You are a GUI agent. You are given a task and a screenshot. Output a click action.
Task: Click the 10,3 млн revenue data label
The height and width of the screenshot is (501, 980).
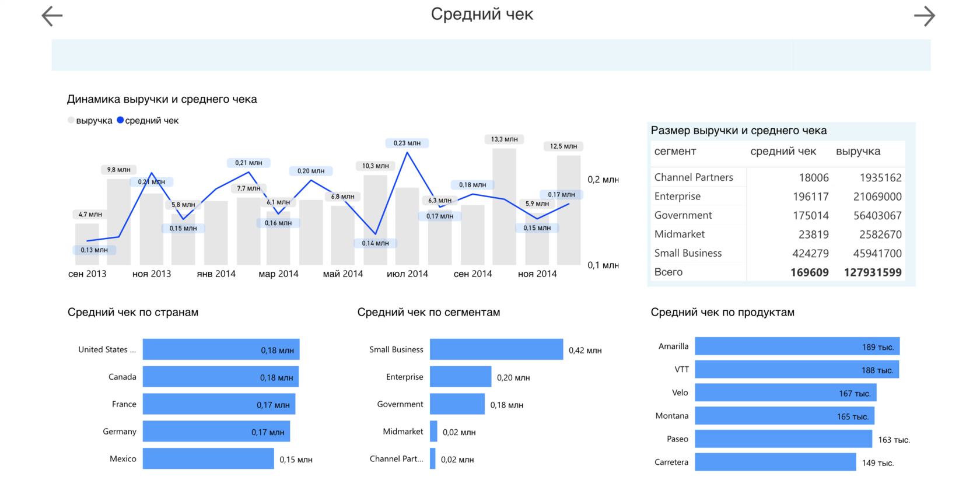[x=375, y=166]
